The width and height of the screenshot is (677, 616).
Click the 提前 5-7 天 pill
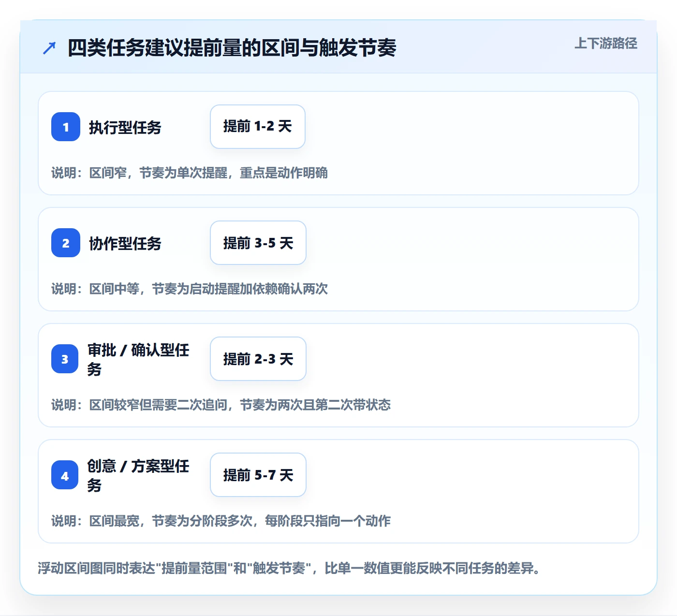click(258, 475)
